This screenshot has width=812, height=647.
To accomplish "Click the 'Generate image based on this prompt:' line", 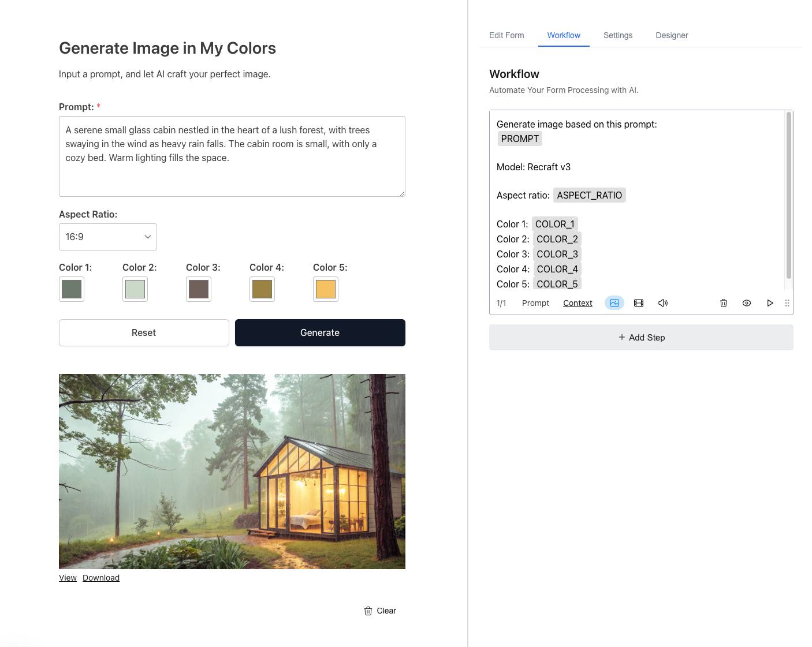I will tap(577, 124).
